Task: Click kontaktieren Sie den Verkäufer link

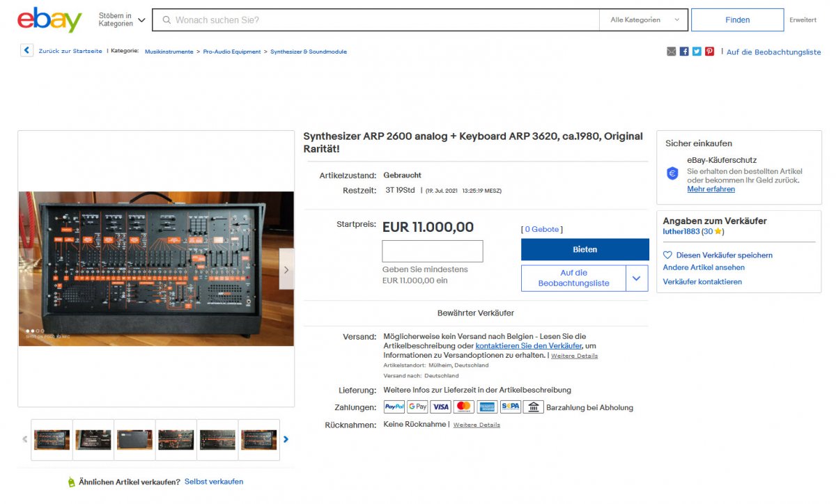Action: tap(529, 346)
